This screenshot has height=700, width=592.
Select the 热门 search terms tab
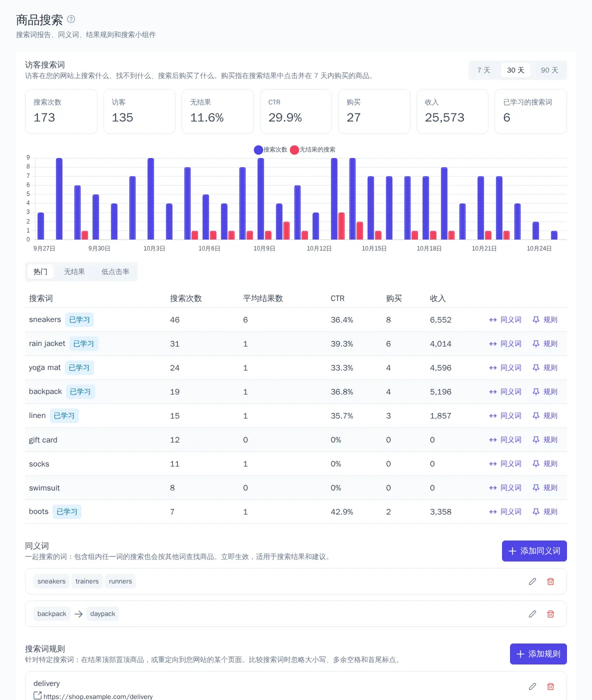click(40, 272)
